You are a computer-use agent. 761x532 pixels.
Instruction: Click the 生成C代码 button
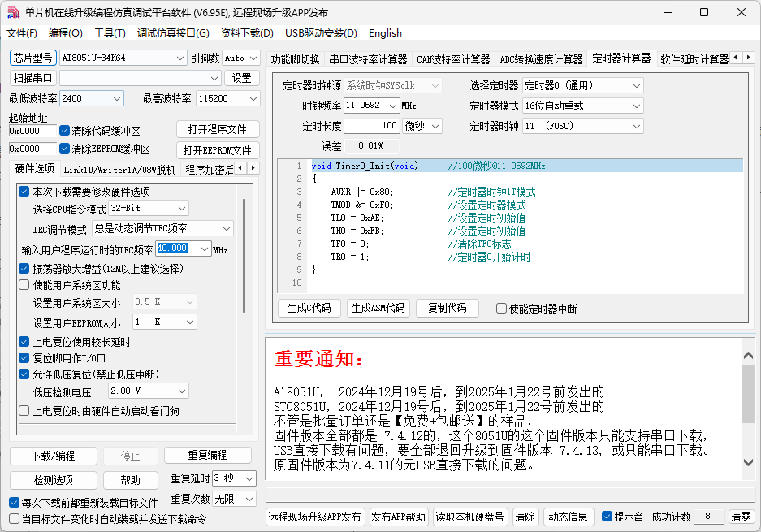tap(309, 309)
